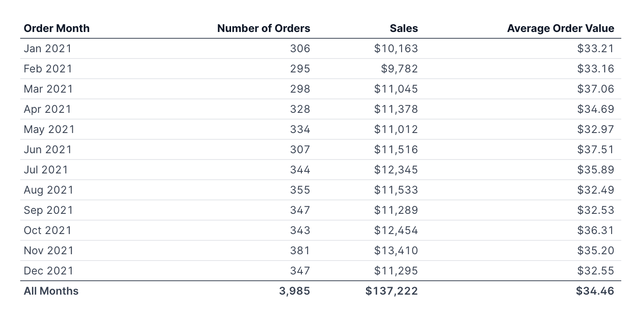This screenshot has width=644, height=314.
Task: Sort by Number of Orders header
Action: 263,28
